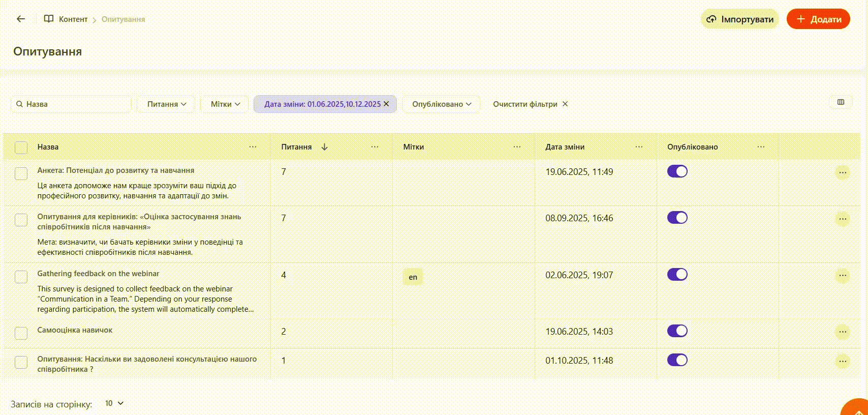Open column settings icon at right
The height and width of the screenshot is (415, 868).
[x=841, y=102]
